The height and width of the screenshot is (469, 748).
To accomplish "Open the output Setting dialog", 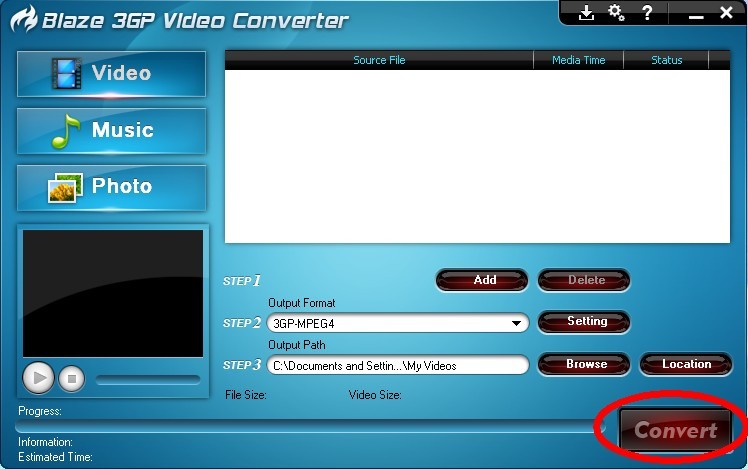I will point(584,322).
